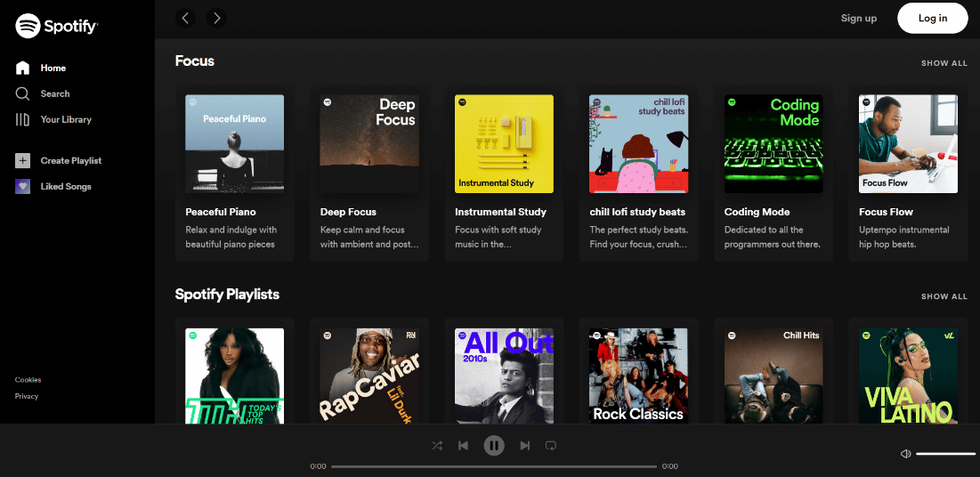Click 'Uptempo instrumental hip hop beats.' description
Image resolution: width=980 pixels, height=477 pixels.
[x=903, y=237]
